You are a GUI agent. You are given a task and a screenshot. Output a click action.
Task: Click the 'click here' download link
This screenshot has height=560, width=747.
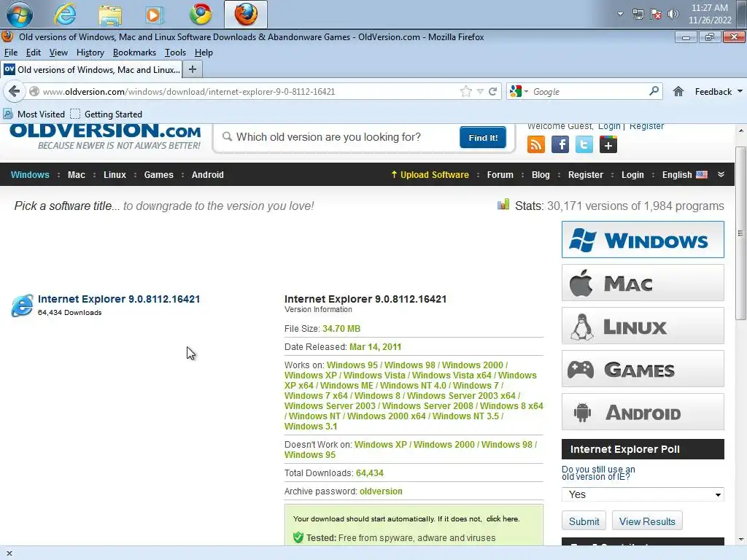pos(502,518)
